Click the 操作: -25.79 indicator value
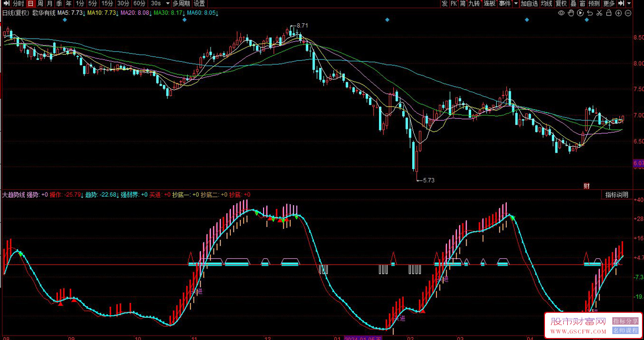Viewport: 644px width, 340px height. click(66, 195)
